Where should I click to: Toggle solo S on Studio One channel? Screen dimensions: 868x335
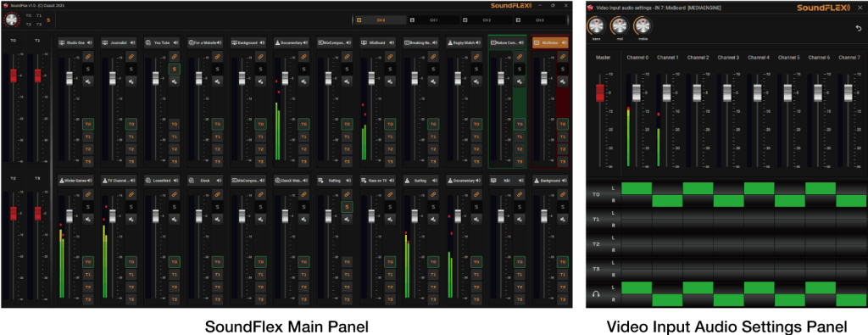(88, 69)
